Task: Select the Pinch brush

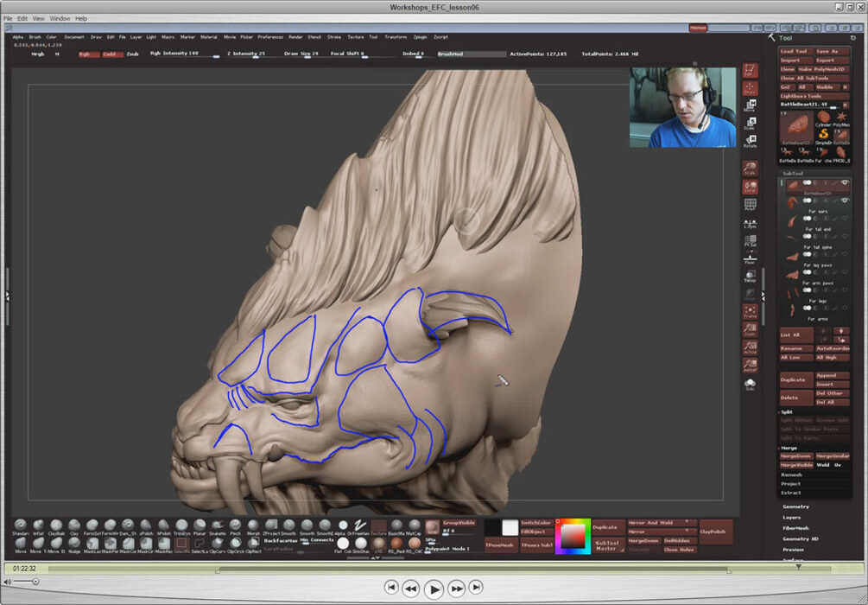Action: (235, 525)
